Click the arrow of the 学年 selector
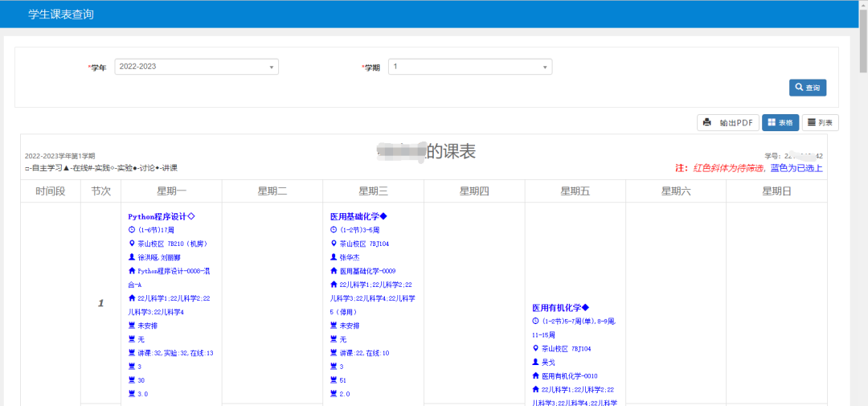The width and height of the screenshot is (868, 406). (x=271, y=67)
